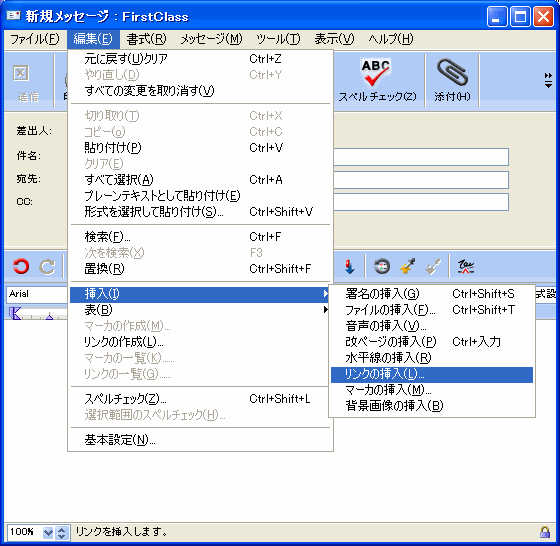Screen dimensions: 560x546
Task: Click the zoom stepper arrows in the status bar
Action: pos(62,533)
